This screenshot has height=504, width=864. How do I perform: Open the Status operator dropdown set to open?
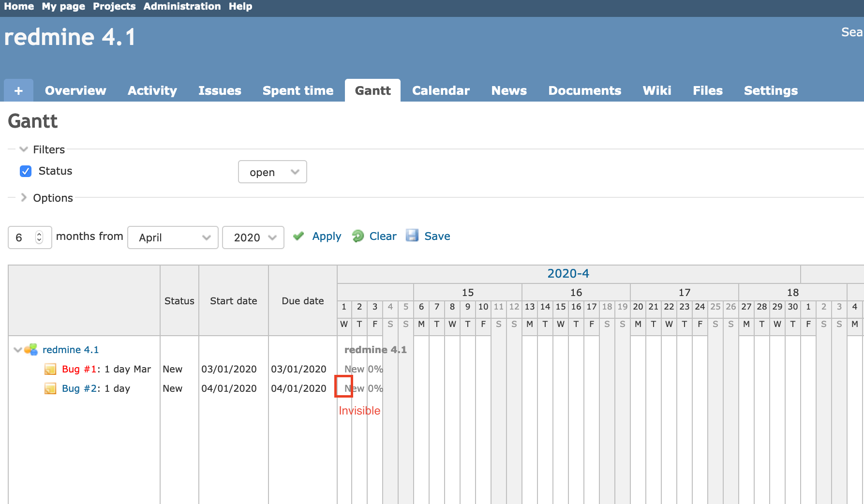coord(272,172)
